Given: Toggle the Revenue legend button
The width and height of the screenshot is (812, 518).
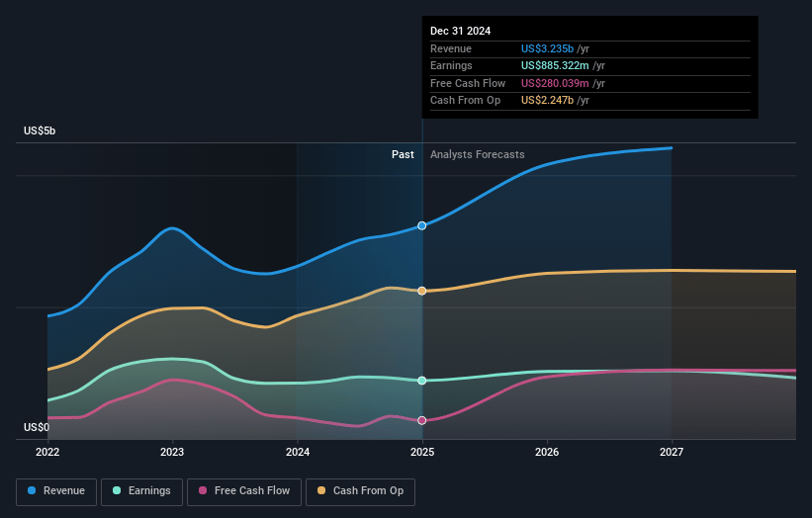Looking at the screenshot, I should coord(56,491).
